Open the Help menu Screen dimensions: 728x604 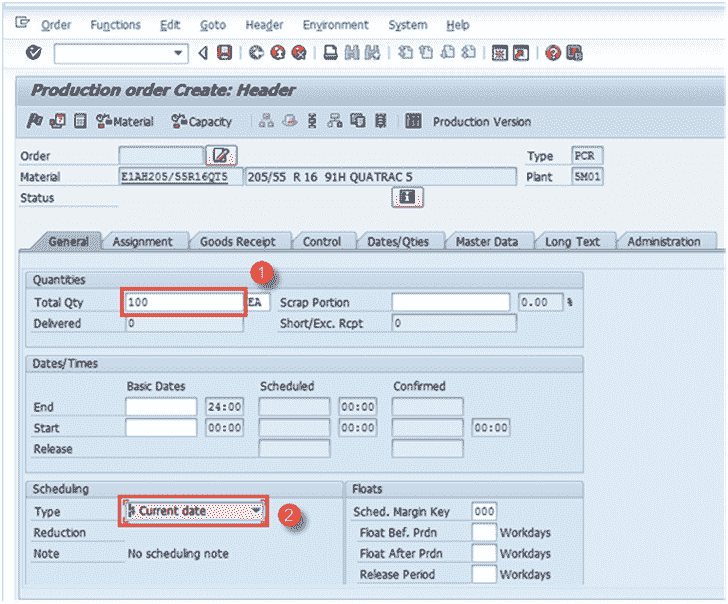(x=458, y=25)
